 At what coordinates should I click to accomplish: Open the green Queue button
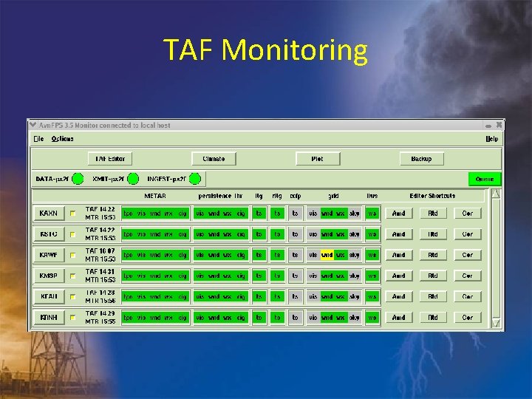(x=484, y=179)
